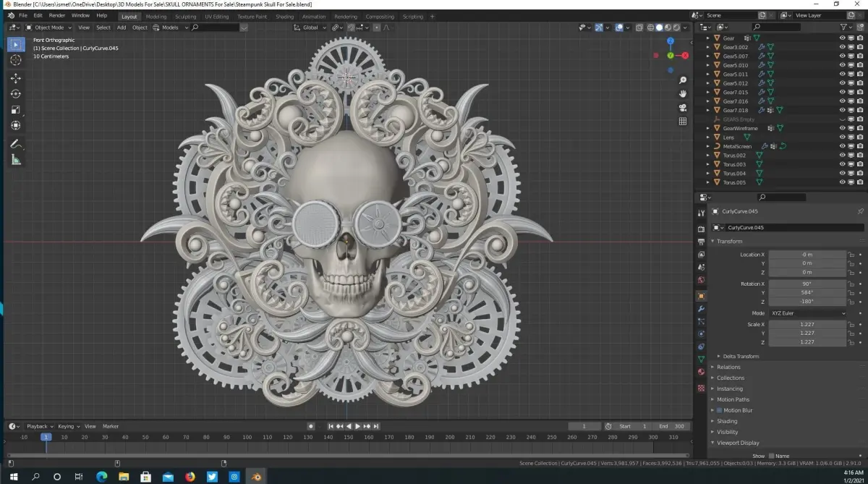Select the Move tool
This screenshot has height=484, width=868.
pyautogui.click(x=16, y=78)
